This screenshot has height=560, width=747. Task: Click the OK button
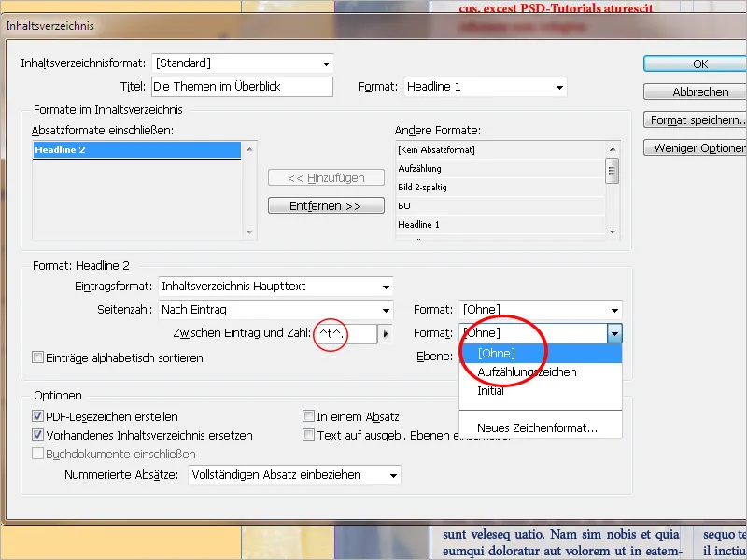[696, 63]
